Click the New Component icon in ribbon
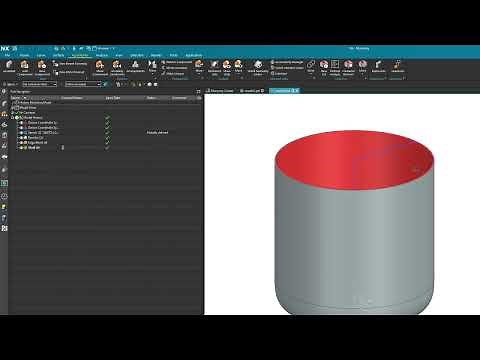This screenshot has height=360, width=480. coord(42,67)
